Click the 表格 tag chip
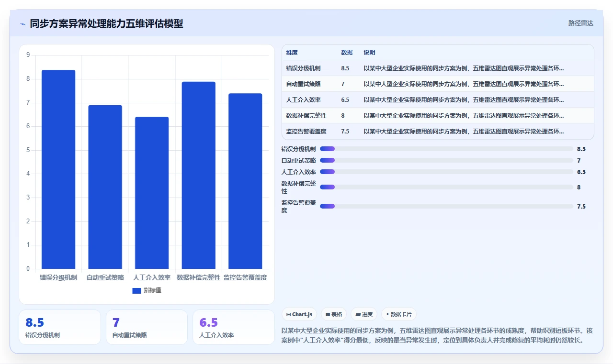 tap(334, 314)
